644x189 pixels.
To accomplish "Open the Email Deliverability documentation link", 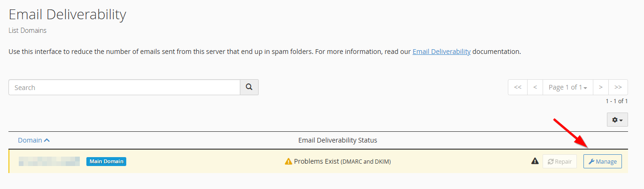I will pyautogui.click(x=441, y=52).
